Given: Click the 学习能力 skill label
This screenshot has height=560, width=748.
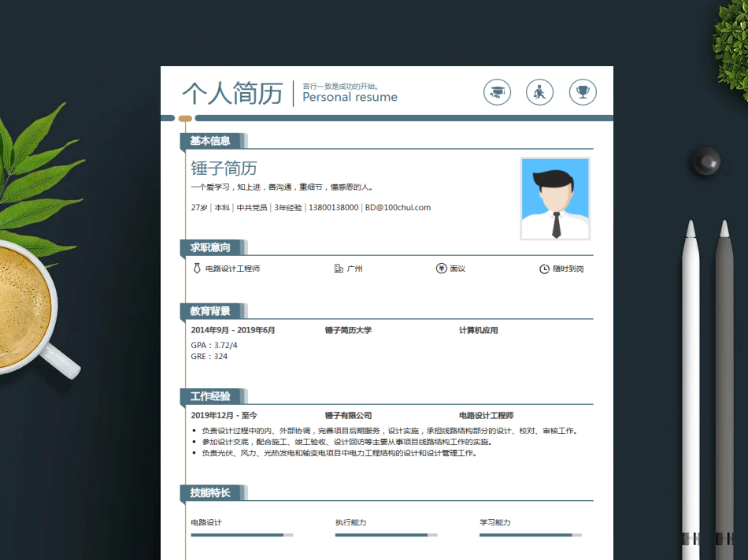Looking at the screenshot, I should point(495,522).
